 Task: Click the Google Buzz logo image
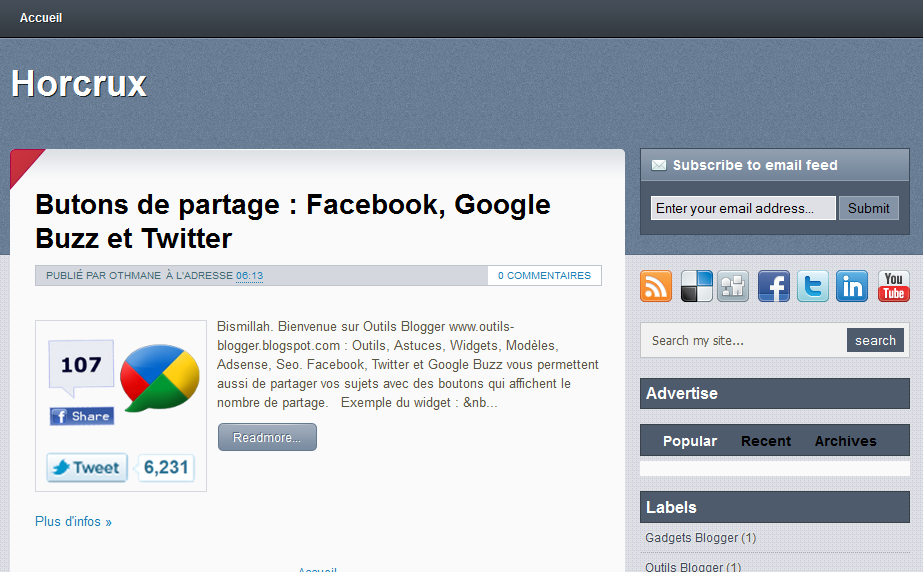pos(160,378)
